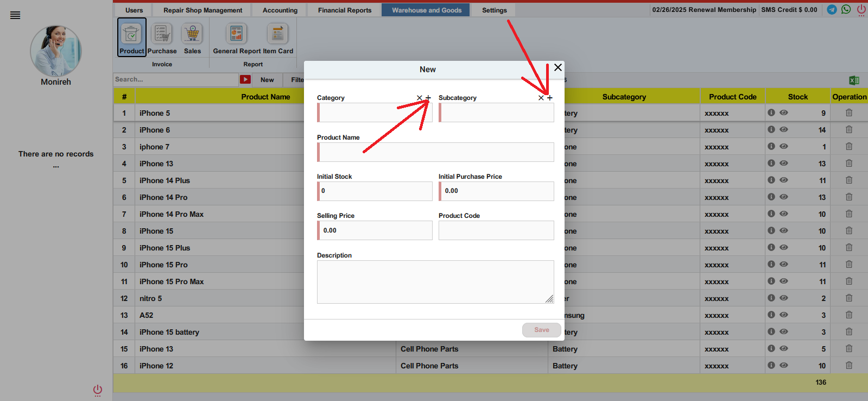Click the Monireh profile picture
Viewport: 868px width, 401px height.
pos(56,51)
